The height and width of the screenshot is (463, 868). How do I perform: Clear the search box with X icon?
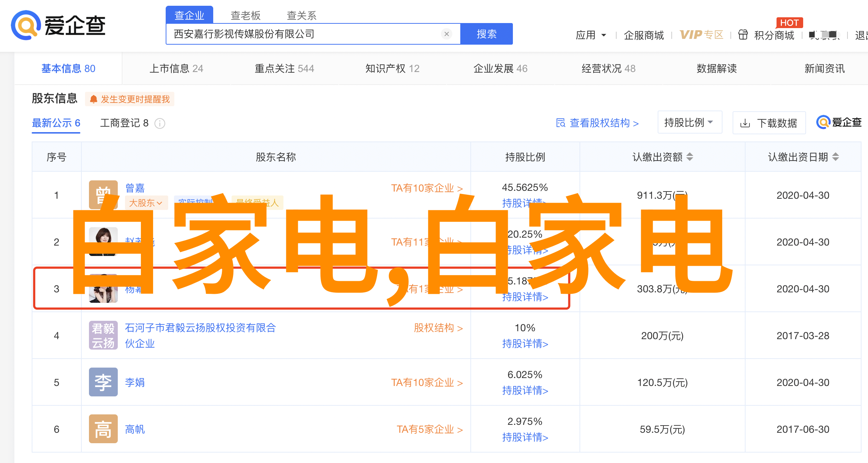(447, 34)
